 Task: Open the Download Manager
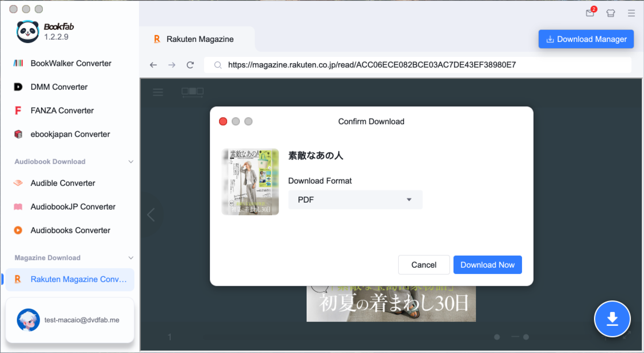pos(586,39)
